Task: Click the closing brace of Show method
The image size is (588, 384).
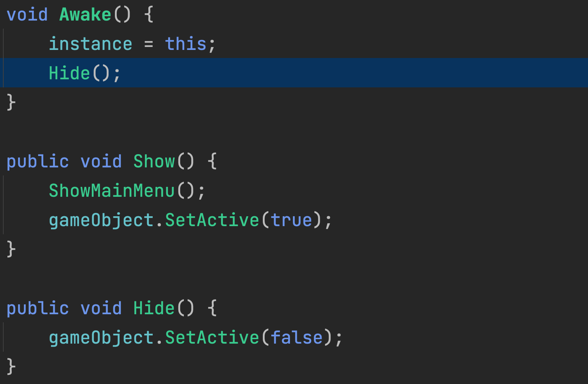Action: tap(11, 249)
